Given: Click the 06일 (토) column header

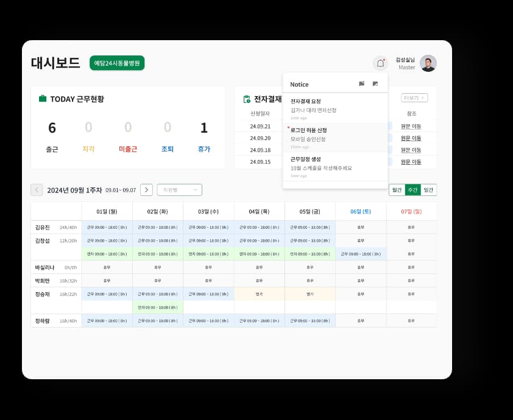Looking at the screenshot, I should [x=361, y=211].
